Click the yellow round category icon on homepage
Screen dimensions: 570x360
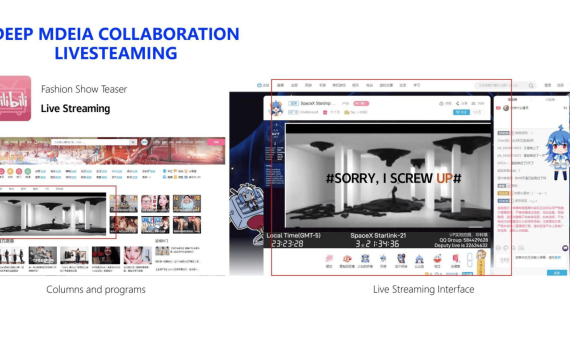pyautogui.click(x=10, y=171)
